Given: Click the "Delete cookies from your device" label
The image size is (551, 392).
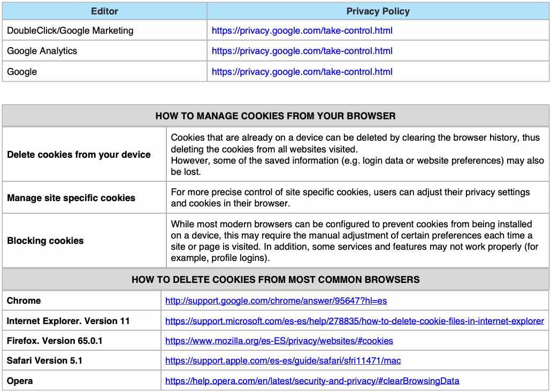Looking at the screenshot, I should click(79, 155).
